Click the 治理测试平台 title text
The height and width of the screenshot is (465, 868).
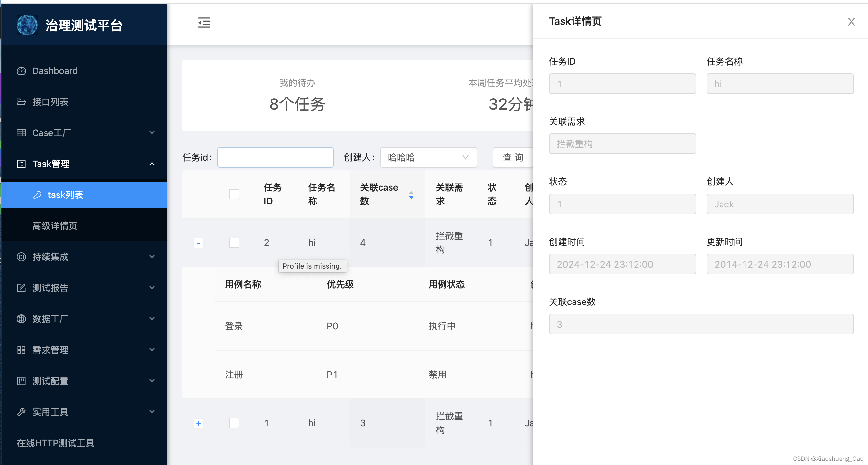84,26
